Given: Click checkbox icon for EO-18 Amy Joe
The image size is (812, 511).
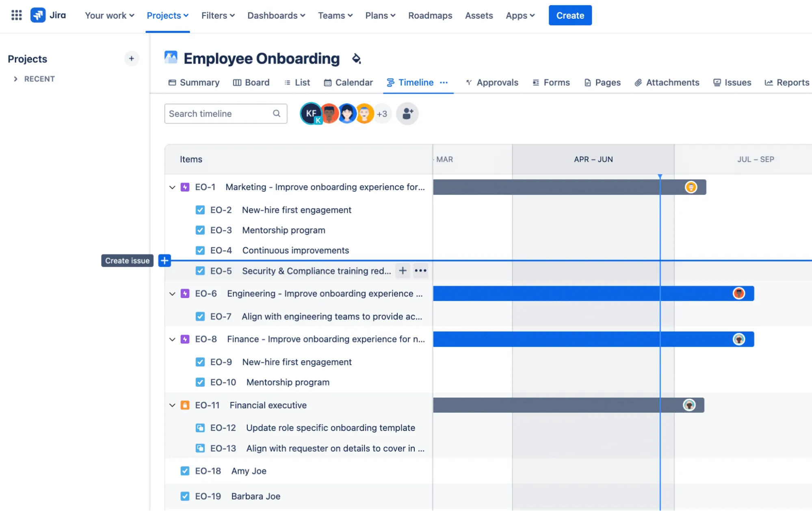Looking at the screenshot, I should 185,471.
